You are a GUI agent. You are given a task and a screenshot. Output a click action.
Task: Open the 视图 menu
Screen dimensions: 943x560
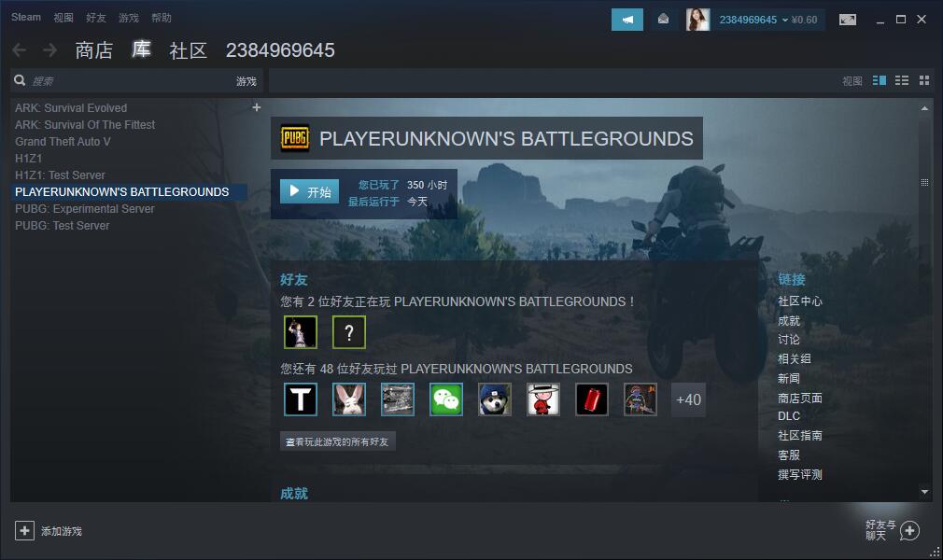pos(63,18)
